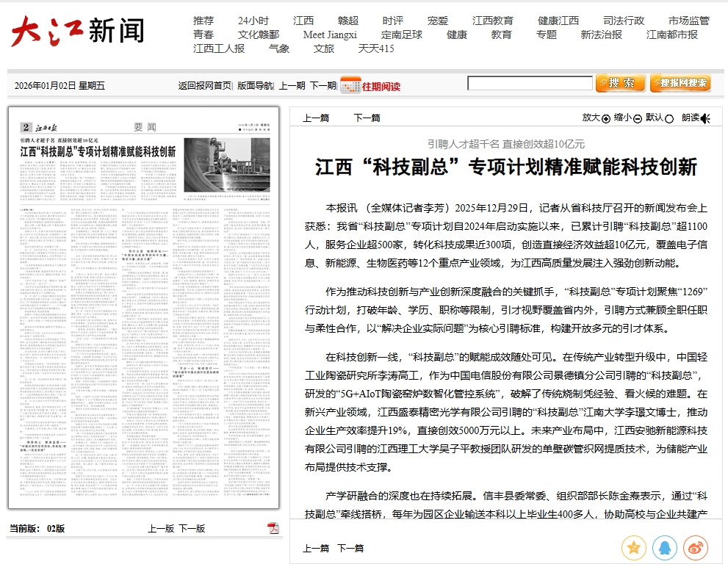Reset font size with 默认 circle

[669, 118]
